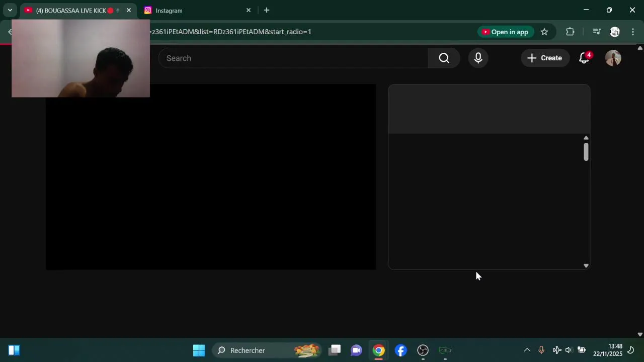Click the microphone icon in system tray
This screenshot has height=362, width=644.
click(x=541, y=350)
